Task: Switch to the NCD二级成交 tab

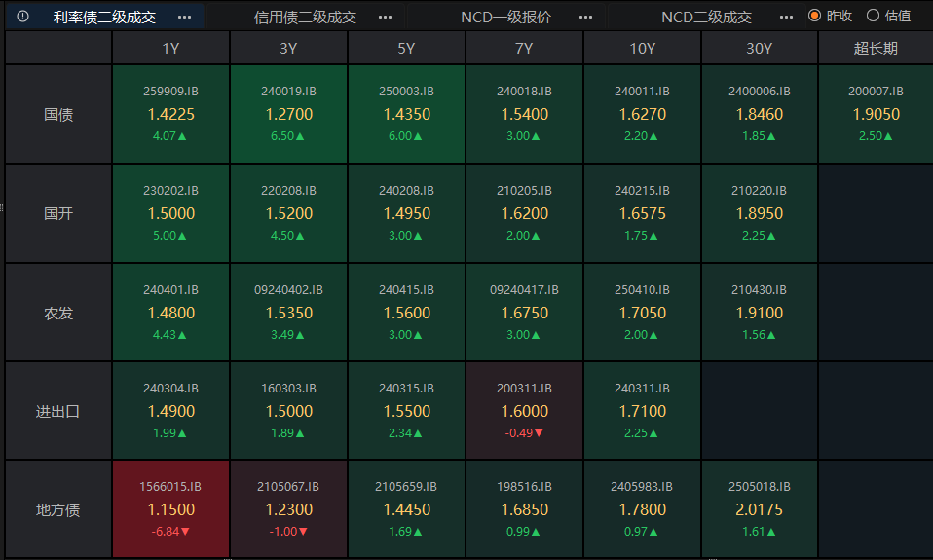Action: pos(706,18)
